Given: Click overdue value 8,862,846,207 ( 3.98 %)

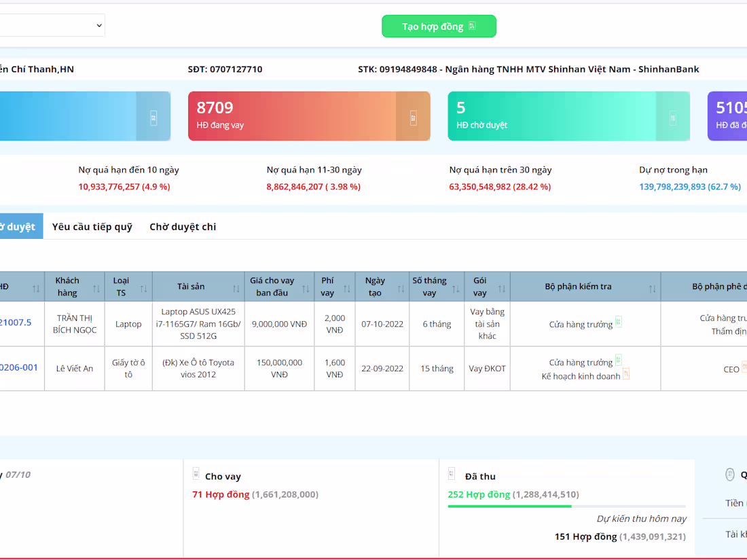Looking at the screenshot, I should [314, 187].
